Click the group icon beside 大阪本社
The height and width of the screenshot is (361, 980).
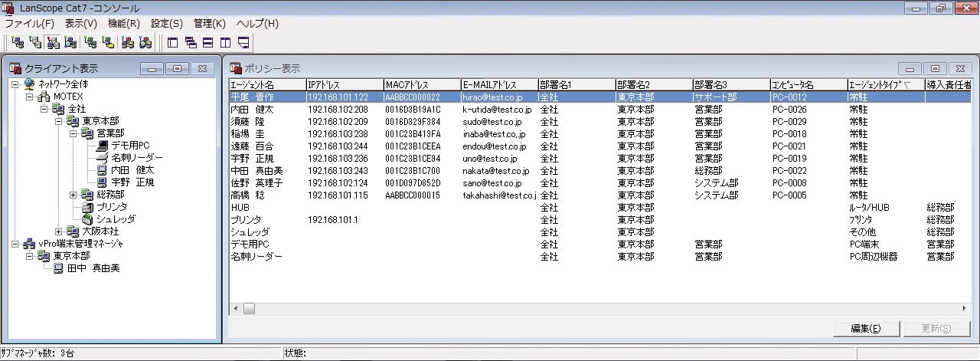[x=73, y=231]
